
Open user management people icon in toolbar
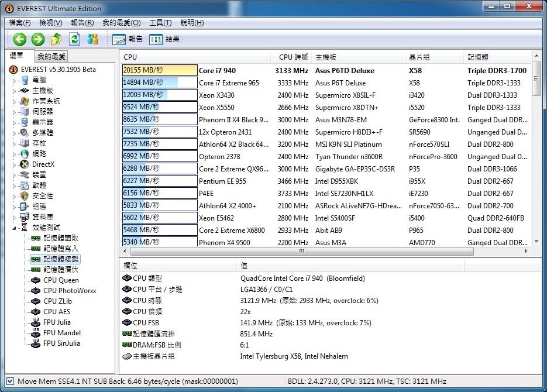[x=92, y=39]
